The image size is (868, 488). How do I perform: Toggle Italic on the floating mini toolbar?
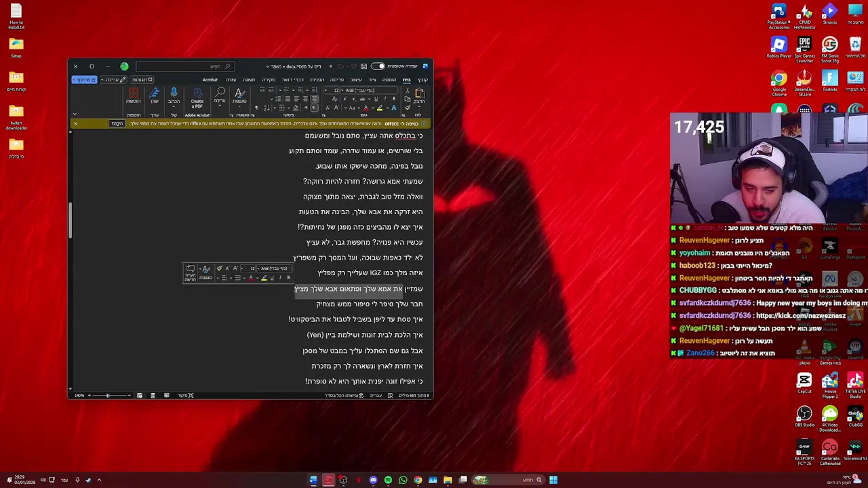click(280, 278)
